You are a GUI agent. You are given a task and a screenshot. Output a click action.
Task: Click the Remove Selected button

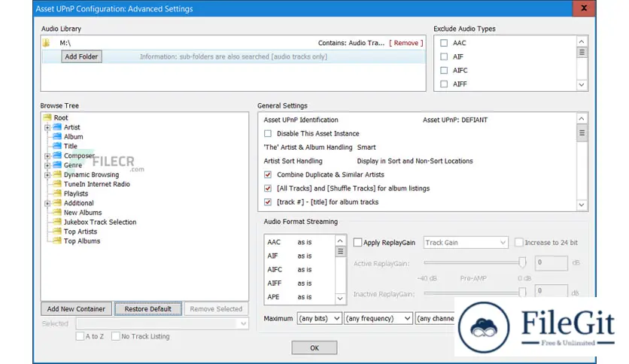[216, 308]
